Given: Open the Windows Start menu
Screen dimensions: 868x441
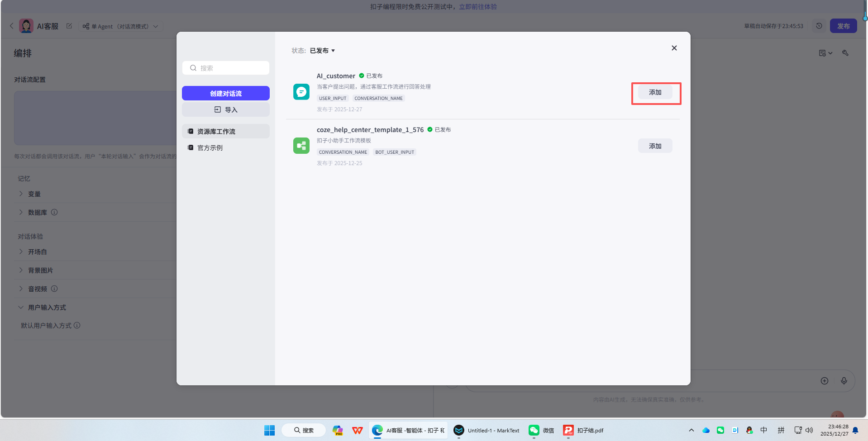Looking at the screenshot, I should 269,430.
